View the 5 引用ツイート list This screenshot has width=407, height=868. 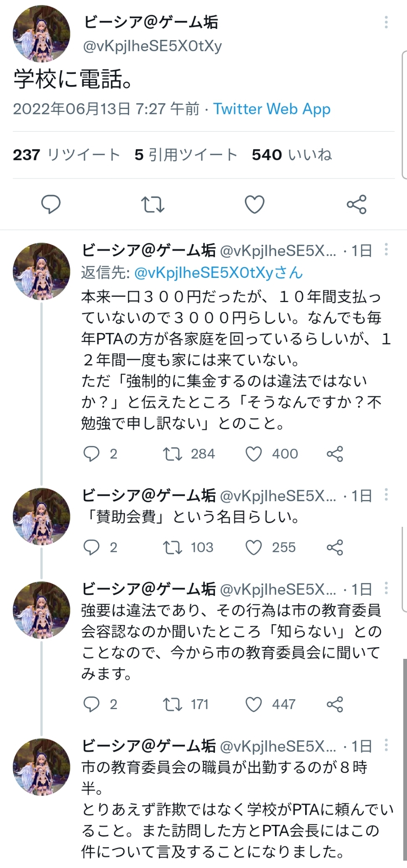coord(186,155)
